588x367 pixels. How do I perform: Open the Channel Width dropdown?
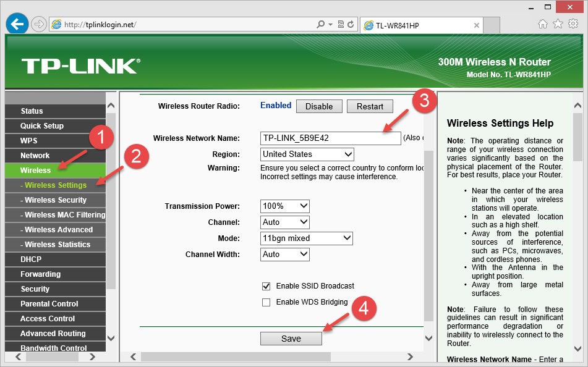[x=284, y=254]
